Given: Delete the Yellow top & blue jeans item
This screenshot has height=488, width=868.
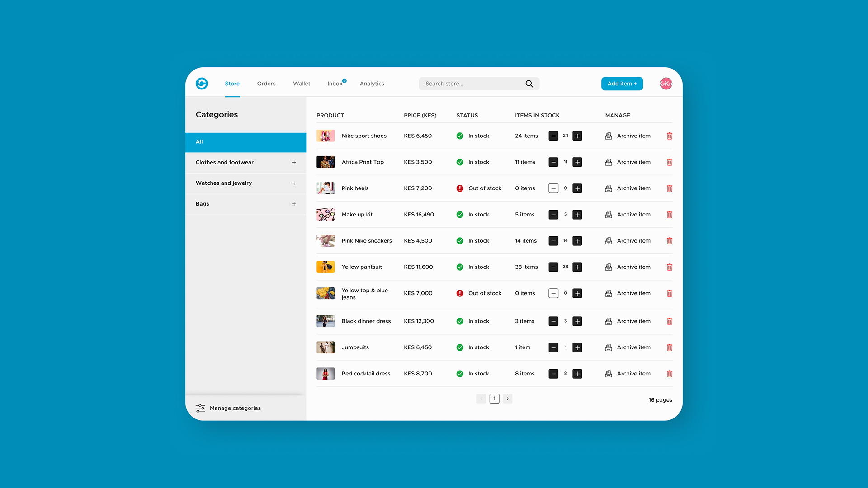Looking at the screenshot, I should click(670, 293).
